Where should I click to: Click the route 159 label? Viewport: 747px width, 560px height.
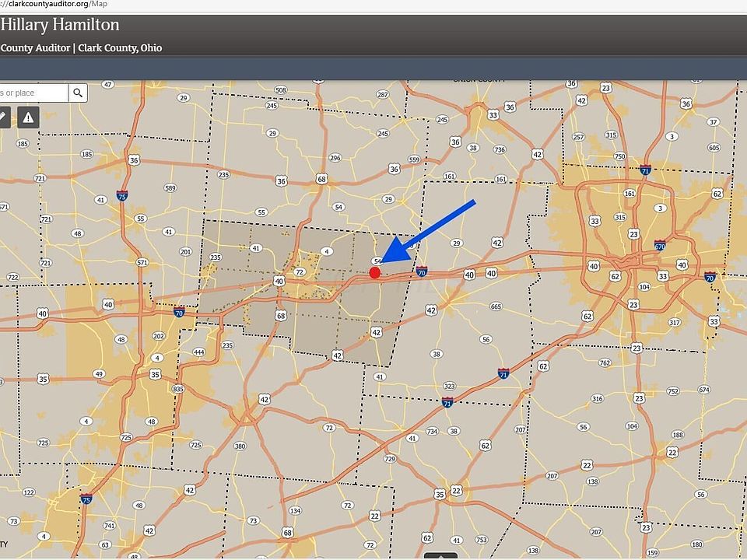(x=653, y=553)
